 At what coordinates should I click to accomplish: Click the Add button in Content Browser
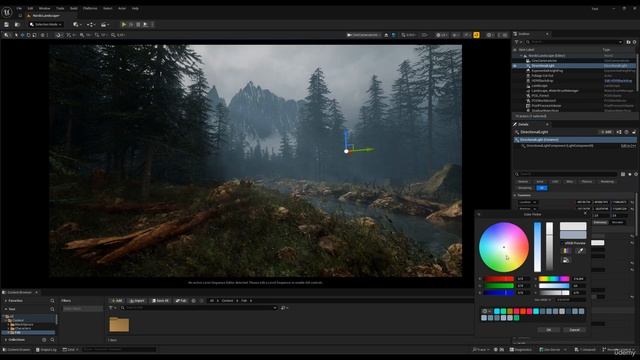117,301
